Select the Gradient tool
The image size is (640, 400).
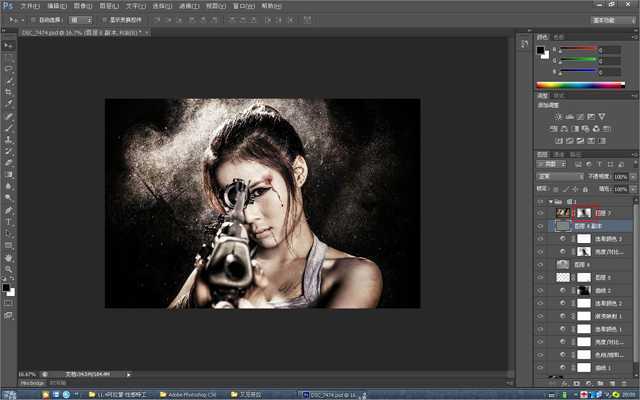coord(9,175)
